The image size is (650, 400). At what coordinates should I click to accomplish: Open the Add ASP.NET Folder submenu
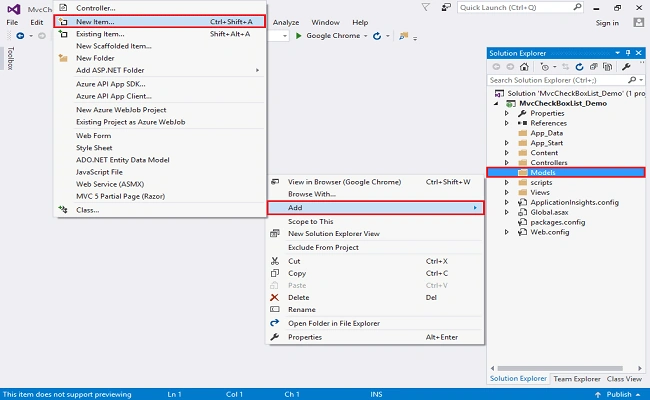[x=160, y=70]
